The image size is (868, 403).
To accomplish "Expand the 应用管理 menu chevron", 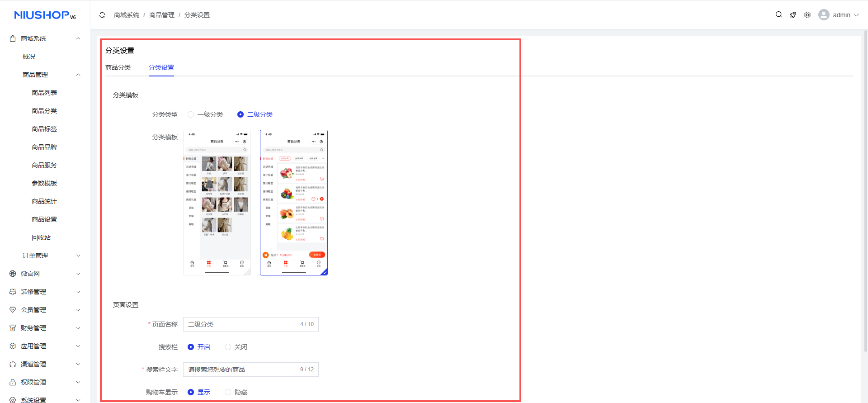I will pos(78,346).
